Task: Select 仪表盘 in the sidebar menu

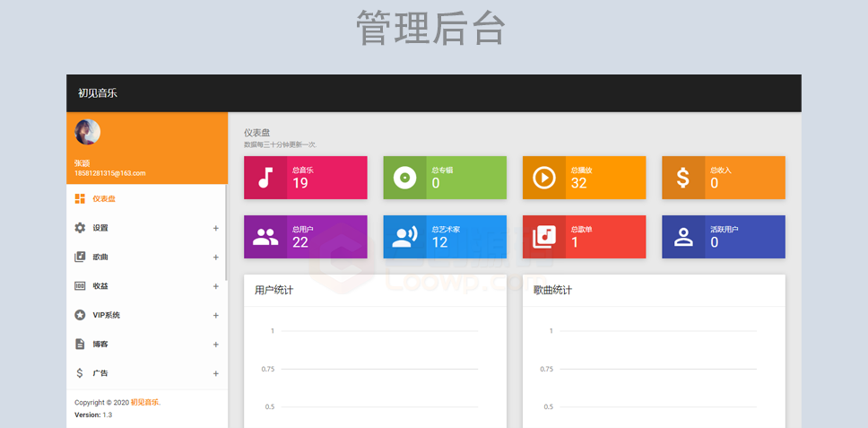Action: [146, 199]
